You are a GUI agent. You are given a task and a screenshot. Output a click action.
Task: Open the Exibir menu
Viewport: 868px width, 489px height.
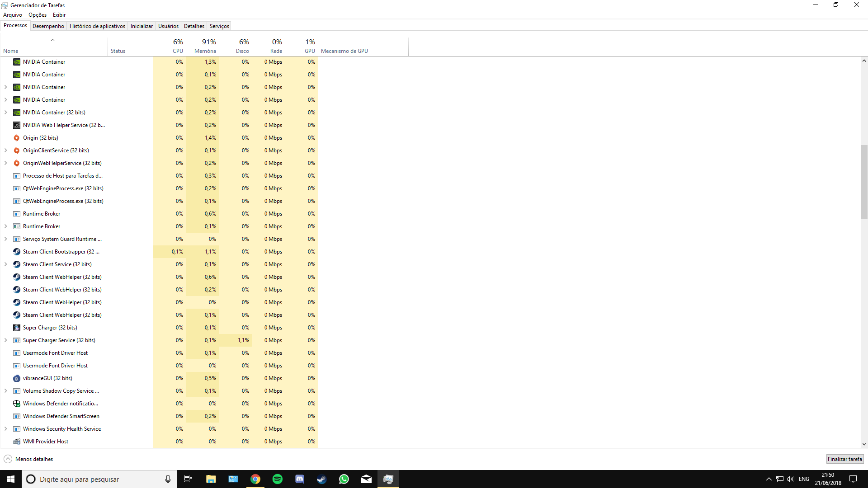pos(59,15)
